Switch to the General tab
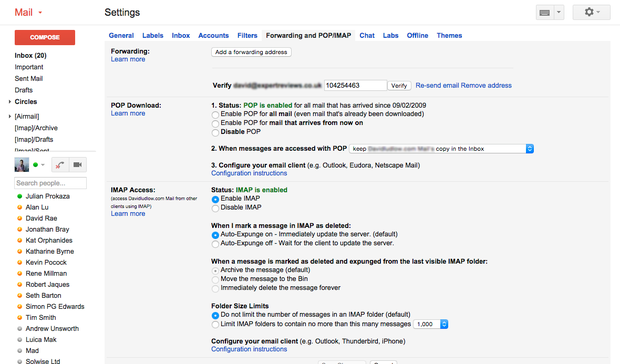Image resolution: width=620 pixels, height=364 pixels. click(121, 36)
